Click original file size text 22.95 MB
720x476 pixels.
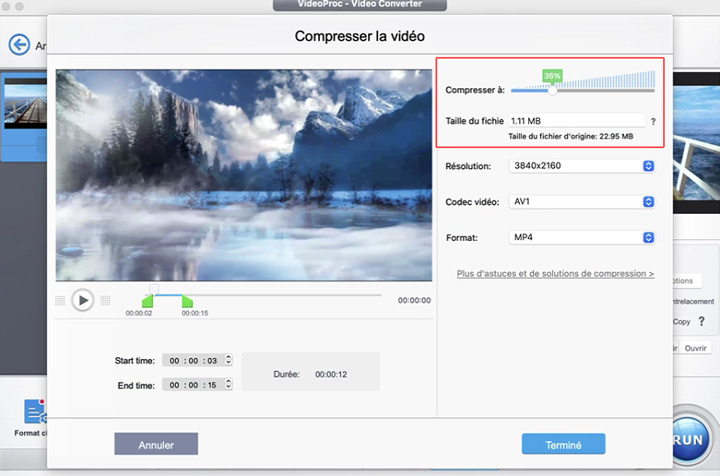coord(571,136)
